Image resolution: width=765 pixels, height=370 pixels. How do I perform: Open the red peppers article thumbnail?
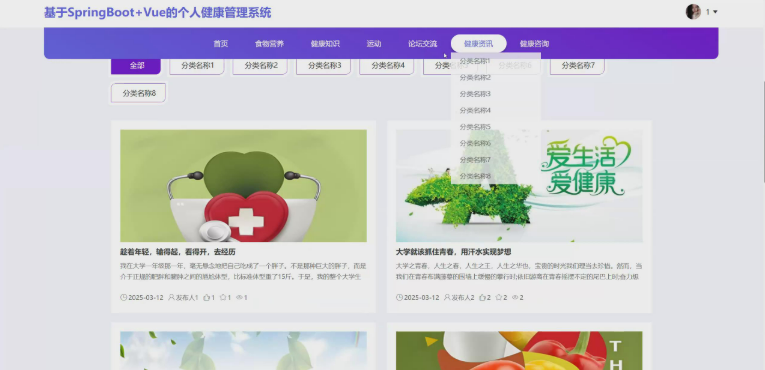(519, 350)
